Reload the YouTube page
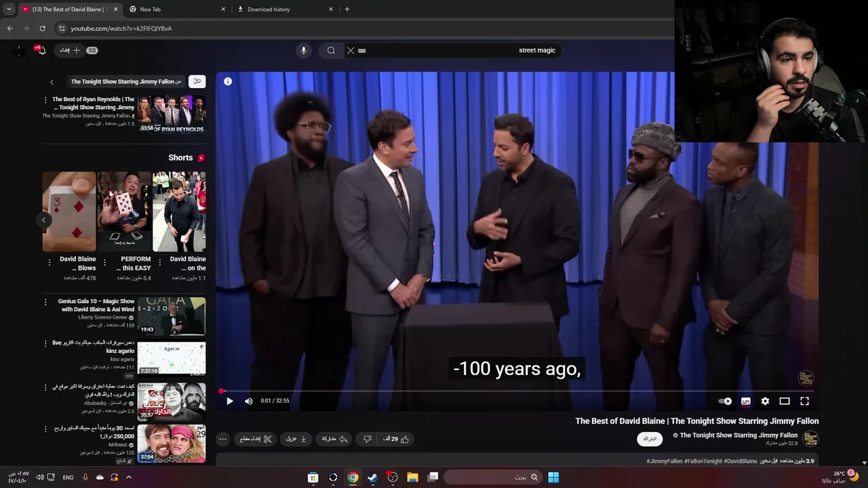 click(x=42, y=28)
